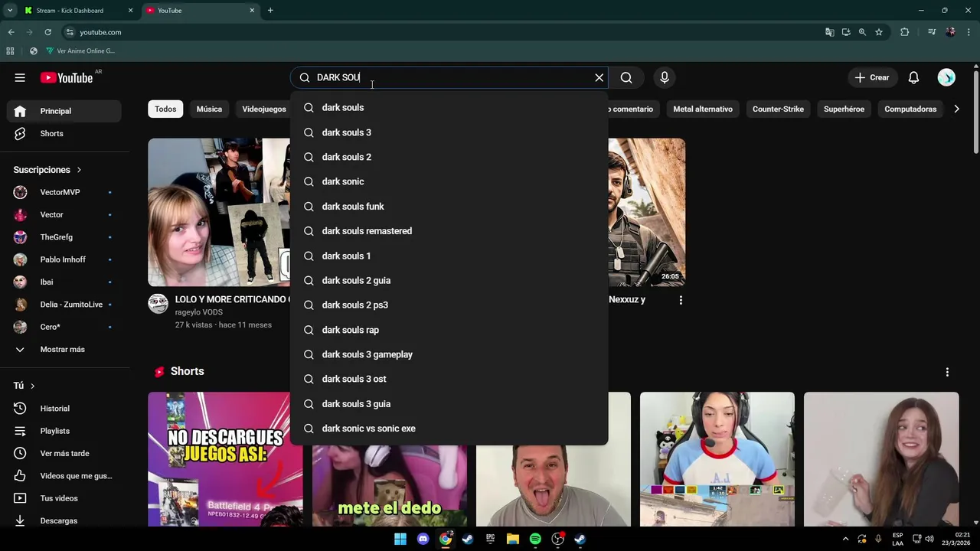Select the Videojuegos filter chip

point(264,109)
